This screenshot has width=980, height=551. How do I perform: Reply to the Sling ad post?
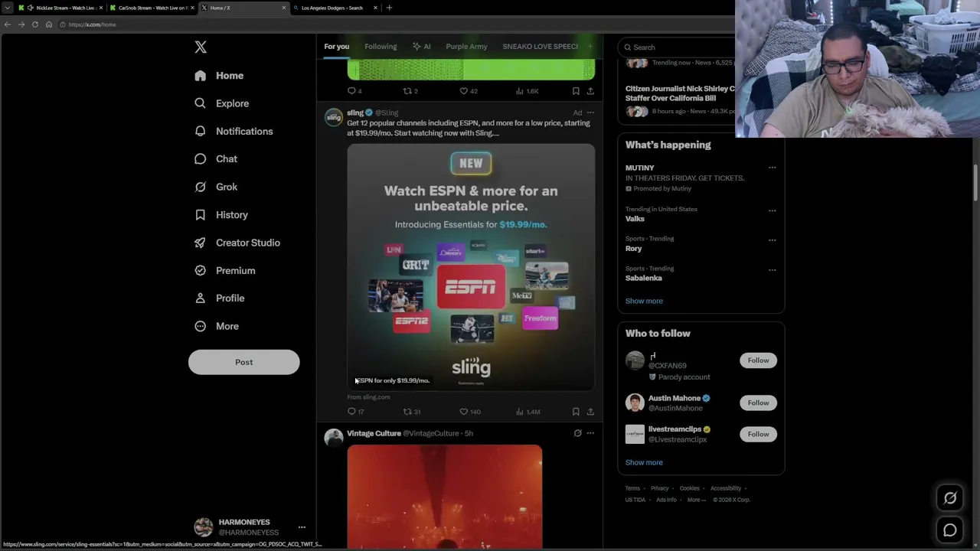tap(355, 412)
